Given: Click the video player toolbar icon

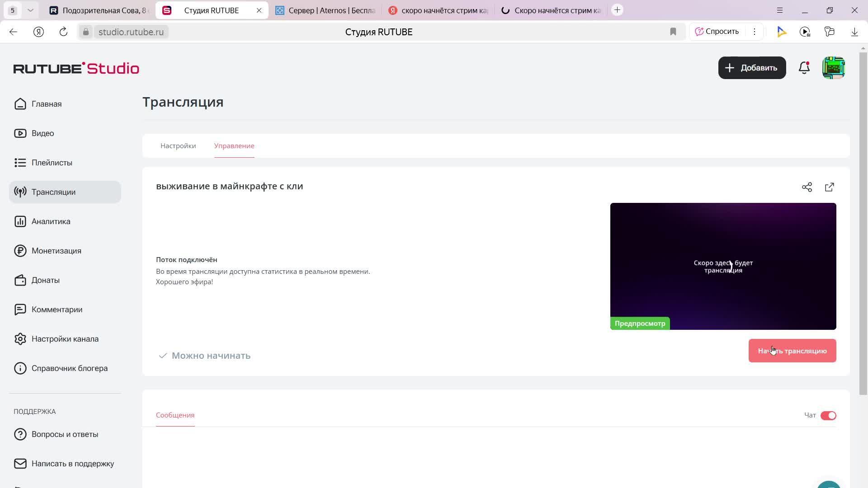Looking at the screenshot, I should pyautogui.click(x=805, y=32).
